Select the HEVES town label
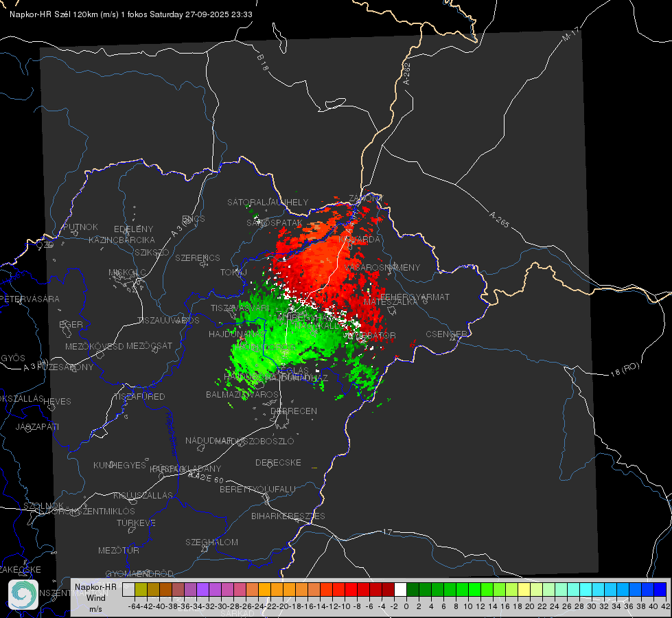 (58, 402)
